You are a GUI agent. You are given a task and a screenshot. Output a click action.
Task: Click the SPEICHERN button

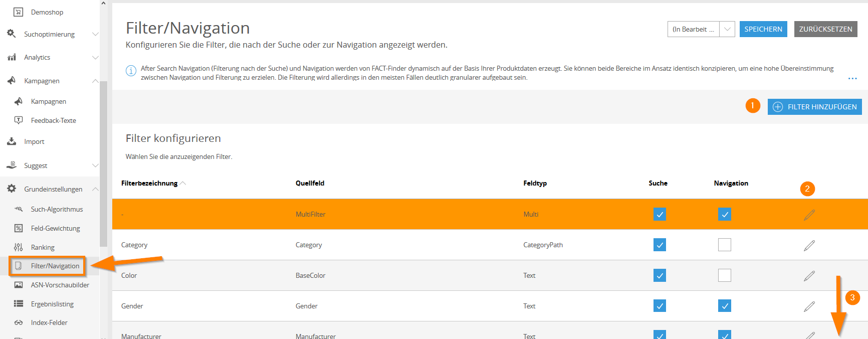coord(763,29)
